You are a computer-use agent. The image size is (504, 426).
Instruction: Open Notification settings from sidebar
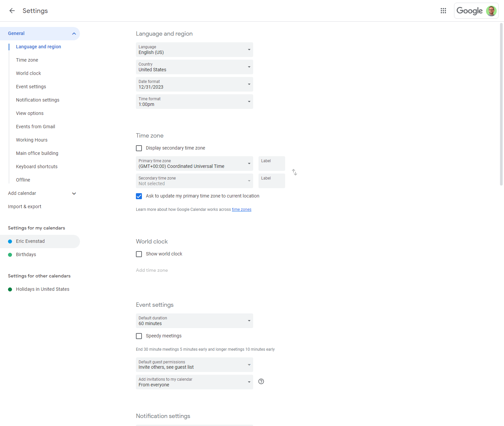coord(38,100)
